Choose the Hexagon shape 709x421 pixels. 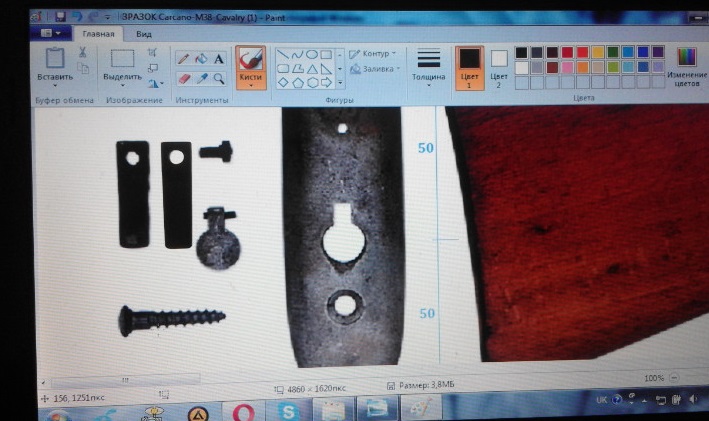click(x=312, y=83)
